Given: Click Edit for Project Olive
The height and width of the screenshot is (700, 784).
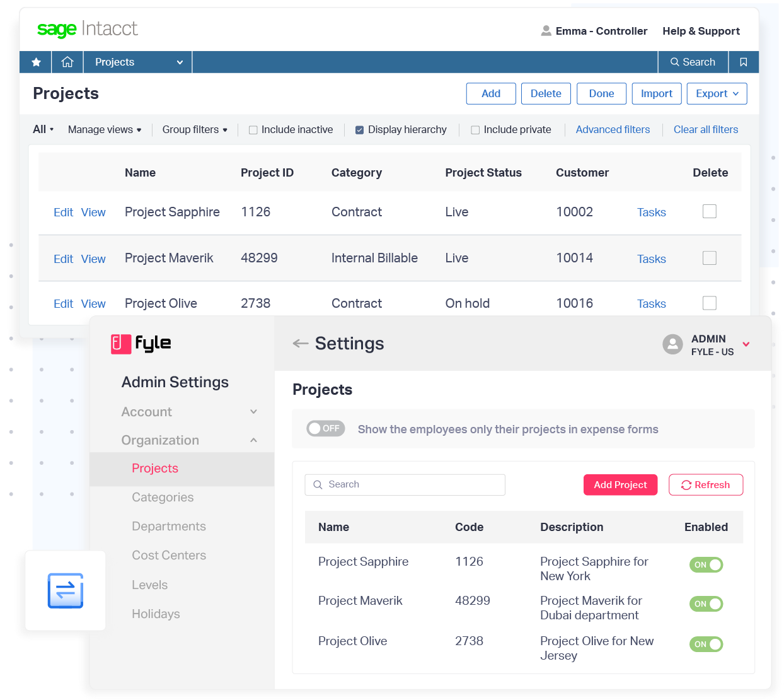Looking at the screenshot, I should [x=63, y=304].
